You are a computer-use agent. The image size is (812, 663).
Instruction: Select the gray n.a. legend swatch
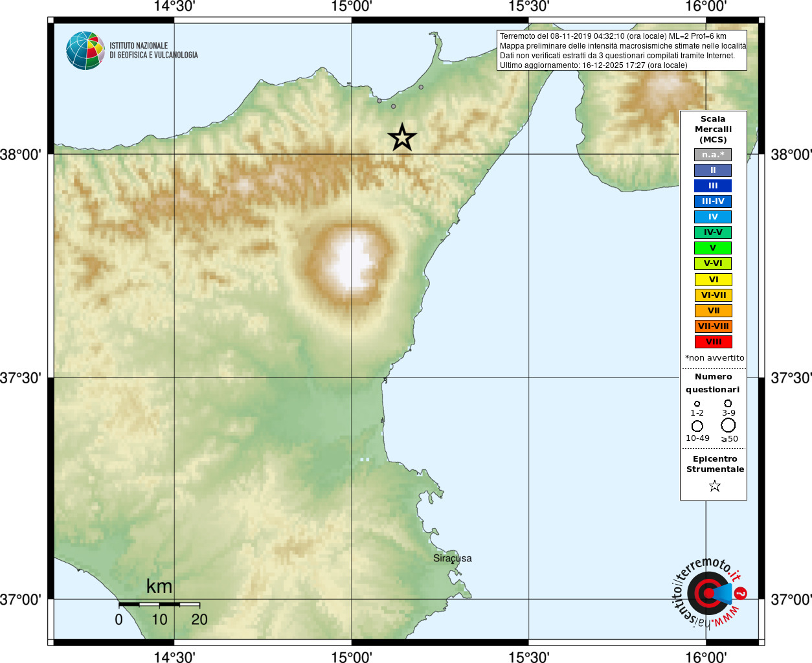click(x=713, y=155)
